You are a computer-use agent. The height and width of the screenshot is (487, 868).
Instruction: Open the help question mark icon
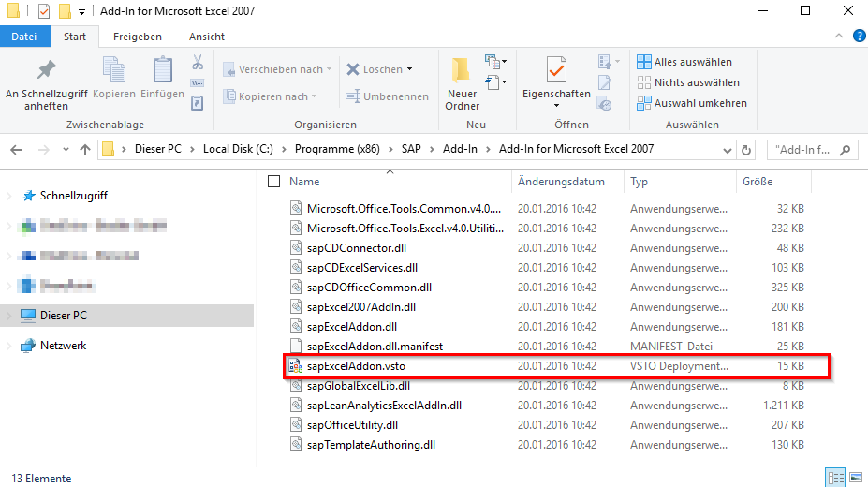tap(860, 36)
